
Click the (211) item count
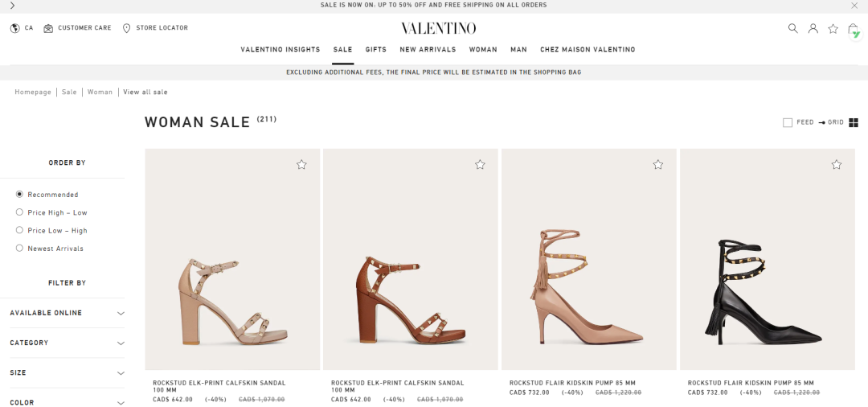click(266, 119)
